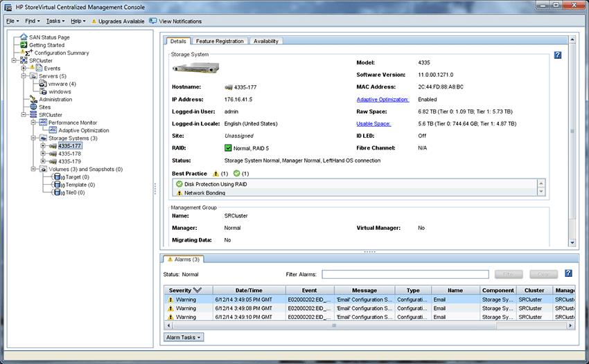Collapse the Volumes and Snapshots node

click(x=33, y=170)
